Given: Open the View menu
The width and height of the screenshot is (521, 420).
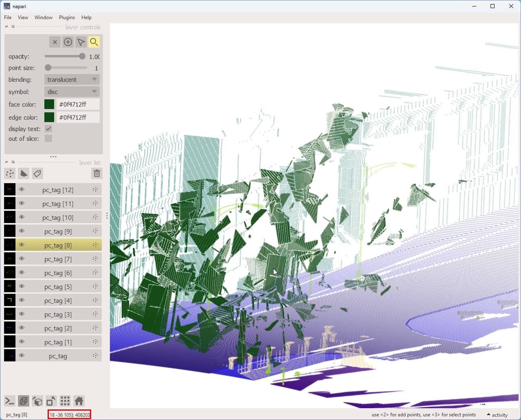Looking at the screenshot, I should coord(23,17).
